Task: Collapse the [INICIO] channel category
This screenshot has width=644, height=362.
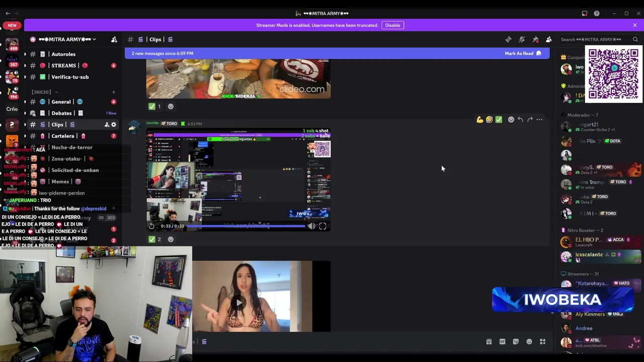Action: point(44,92)
